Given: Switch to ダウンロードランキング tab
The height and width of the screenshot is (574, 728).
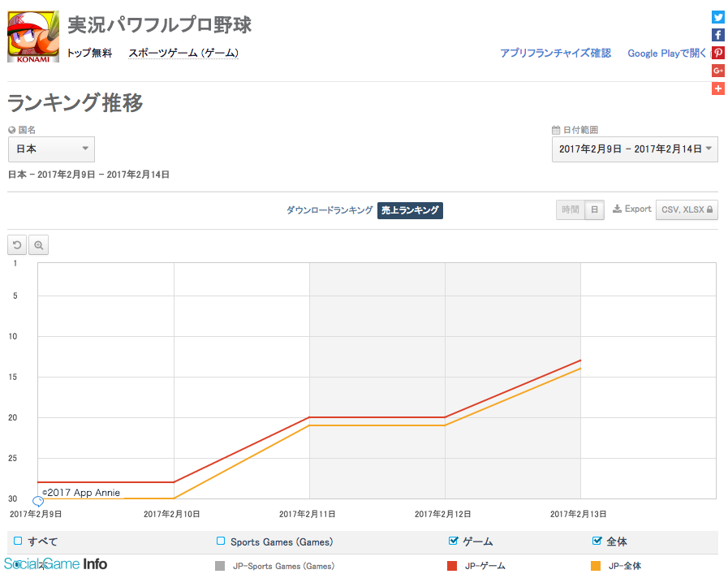Looking at the screenshot, I should click(x=330, y=210).
